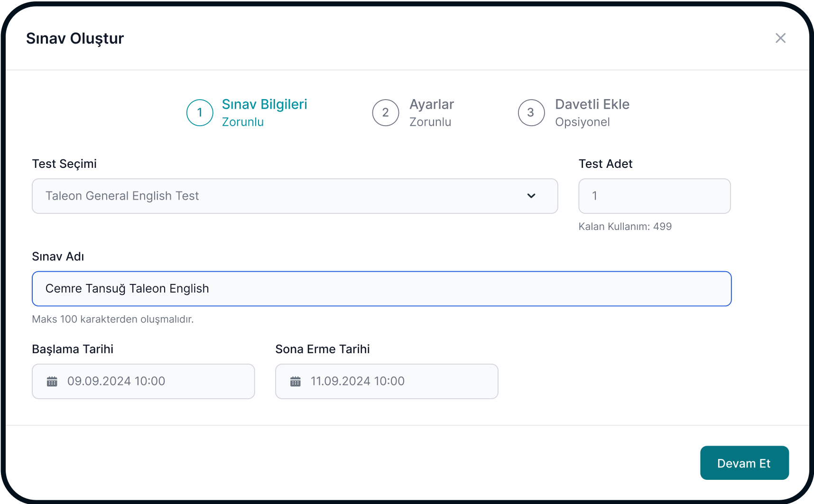Click the numbered circle 2 next to Ayarlar

[x=386, y=112]
